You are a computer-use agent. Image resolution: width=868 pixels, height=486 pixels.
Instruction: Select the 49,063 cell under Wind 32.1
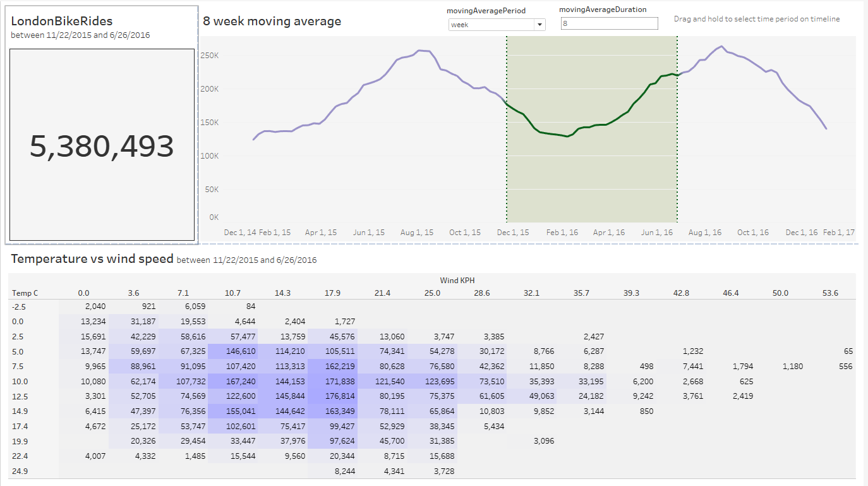pos(531,396)
